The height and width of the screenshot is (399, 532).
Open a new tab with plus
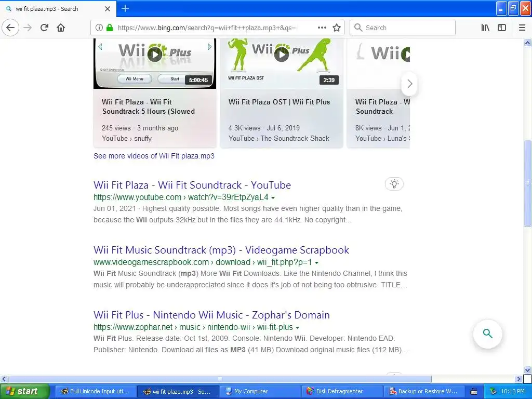125,8
